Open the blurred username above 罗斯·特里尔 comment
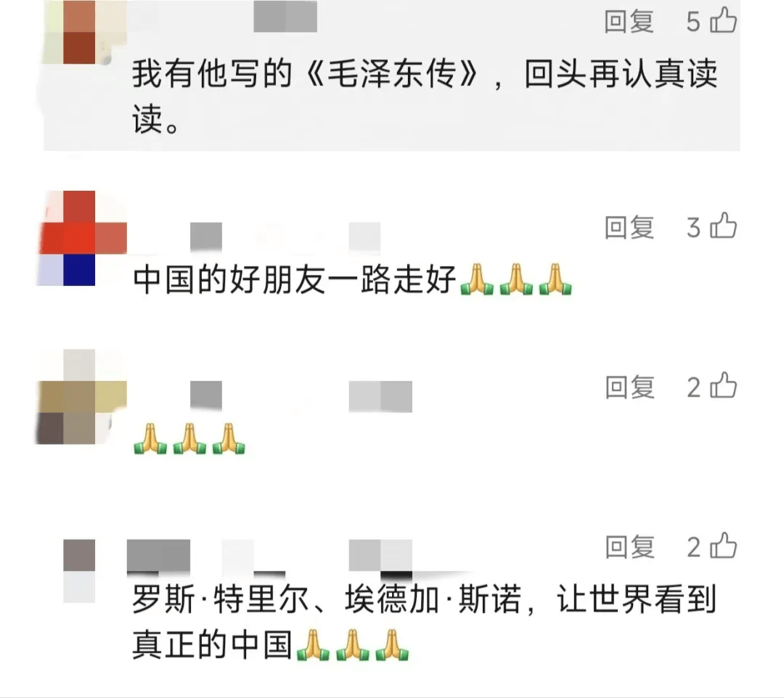 coord(269,556)
